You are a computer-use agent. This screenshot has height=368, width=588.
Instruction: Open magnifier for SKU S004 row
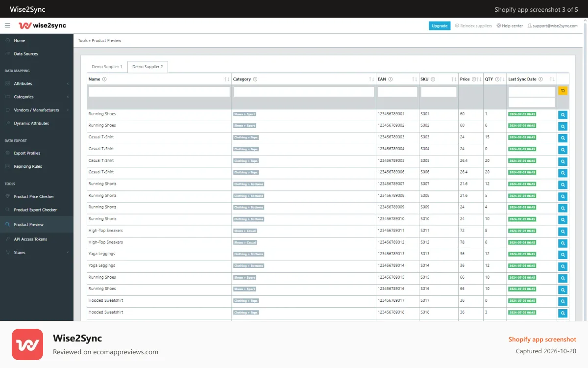click(x=563, y=150)
